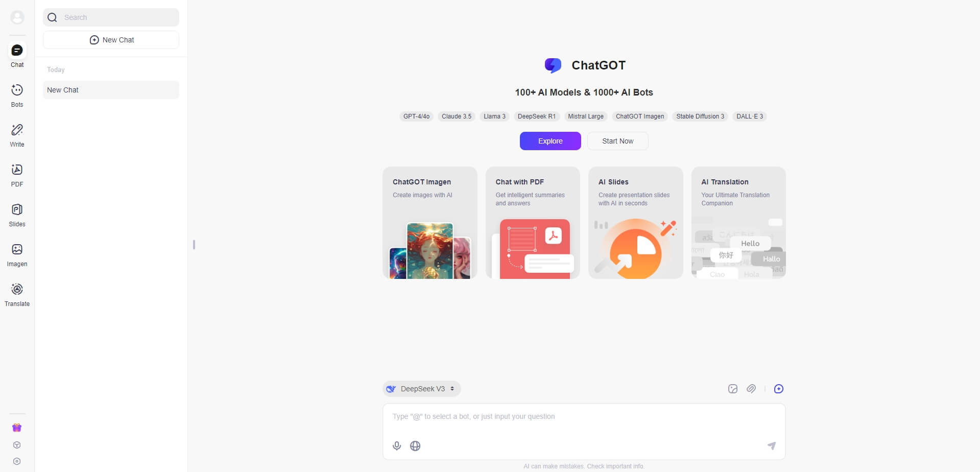The height and width of the screenshot is (472, 980).
Task: Click the DeepSeek R1 model tag
Action: tap(537, 116)
